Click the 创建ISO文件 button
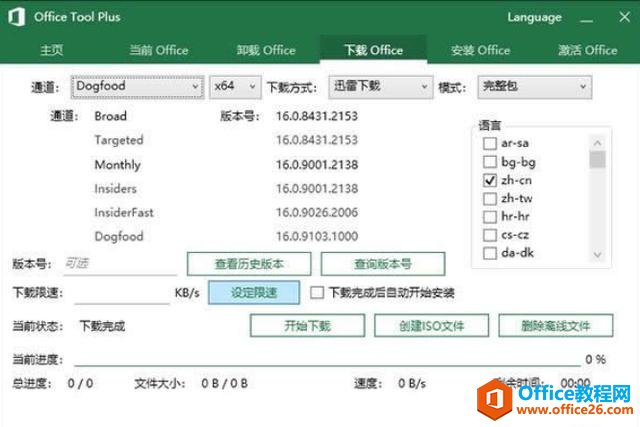Screen dimensions: 640x427 point(431,326)
